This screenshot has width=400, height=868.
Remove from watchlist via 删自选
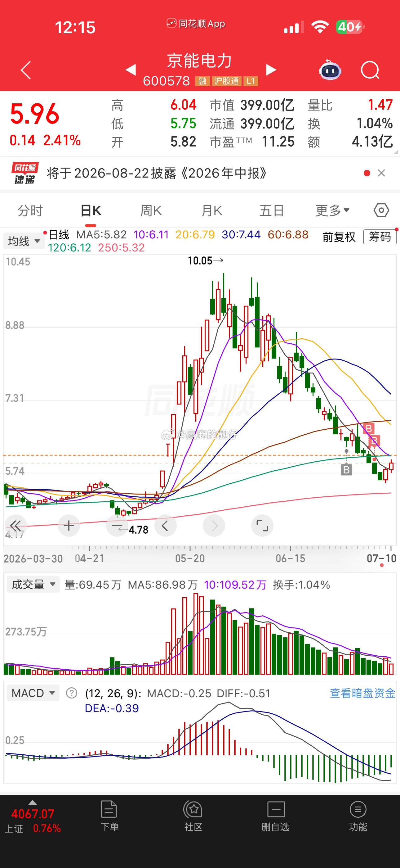[275, 816]
